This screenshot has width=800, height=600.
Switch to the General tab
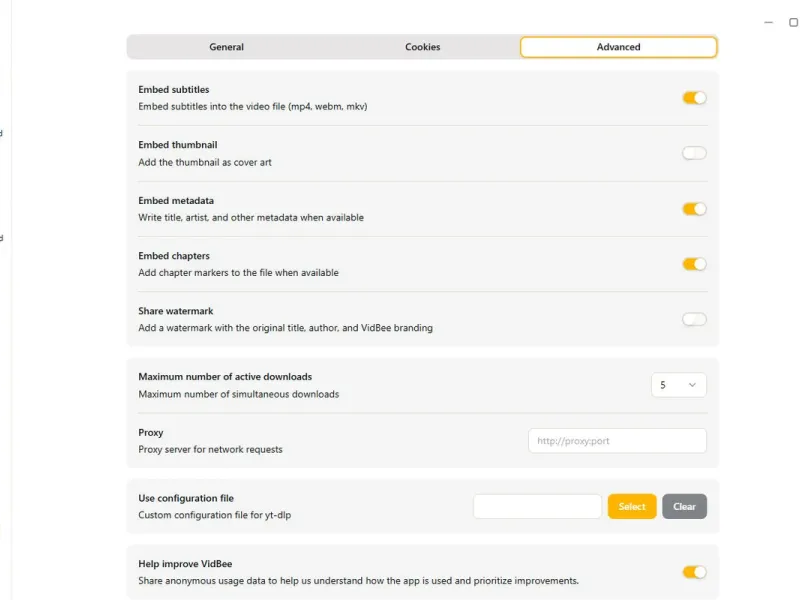coord(226,47)
